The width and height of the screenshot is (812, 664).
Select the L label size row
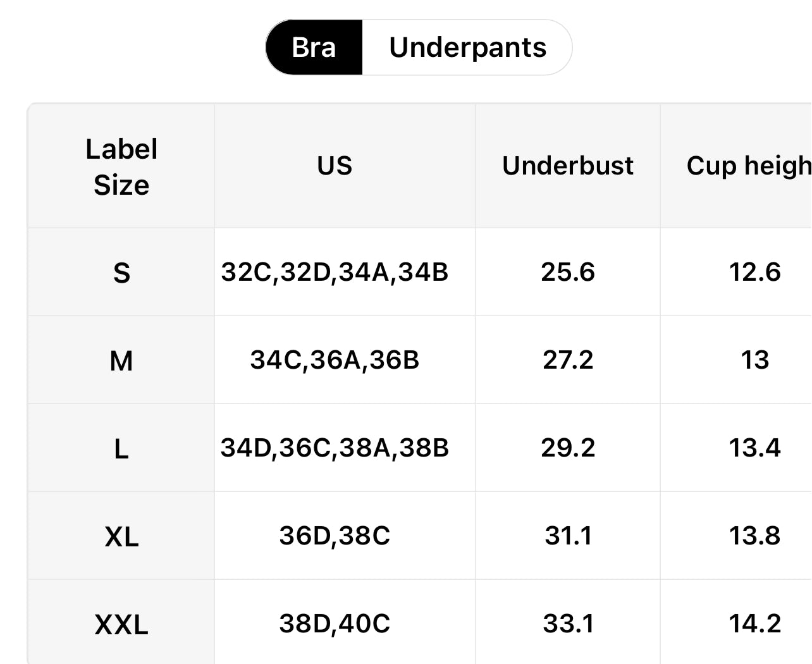tap(121, 449)
